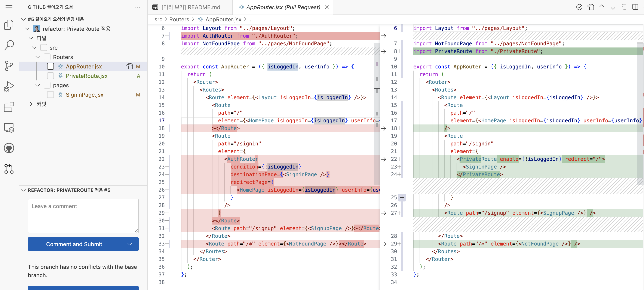Check the PrivateRoute.jsx viewed checkbox
The image size is (644, 290).
click(50, 76)
